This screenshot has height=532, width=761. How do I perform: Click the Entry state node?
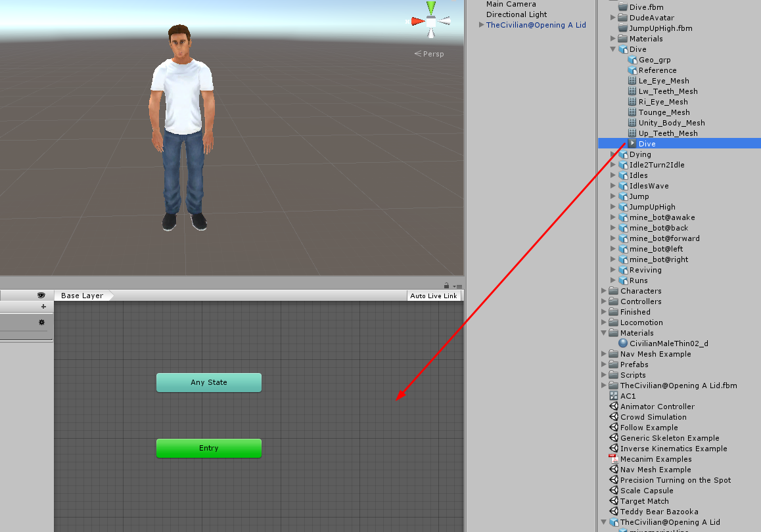(208, 447)
